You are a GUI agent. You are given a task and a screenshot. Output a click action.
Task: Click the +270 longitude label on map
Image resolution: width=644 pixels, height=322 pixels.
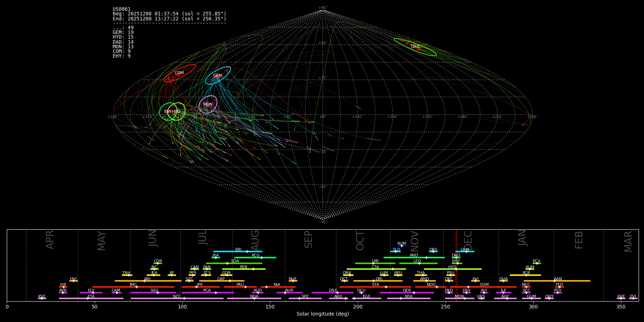pos(427,117)
